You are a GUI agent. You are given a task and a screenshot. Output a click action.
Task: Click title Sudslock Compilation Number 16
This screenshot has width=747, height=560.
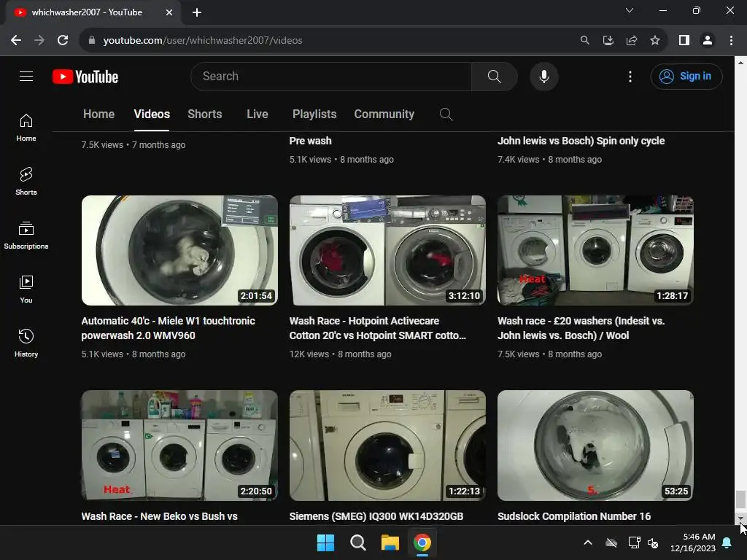574,516
